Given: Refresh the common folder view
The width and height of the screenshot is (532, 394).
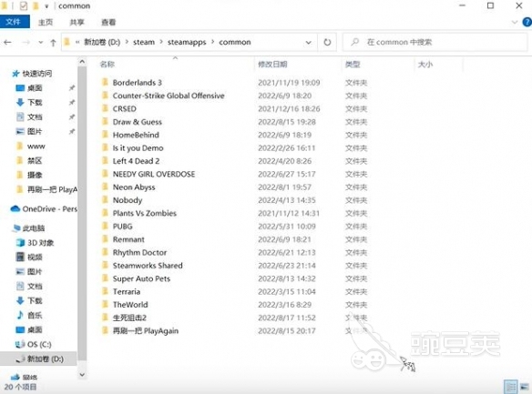Looking at the screenshot, I should (327, 43).
